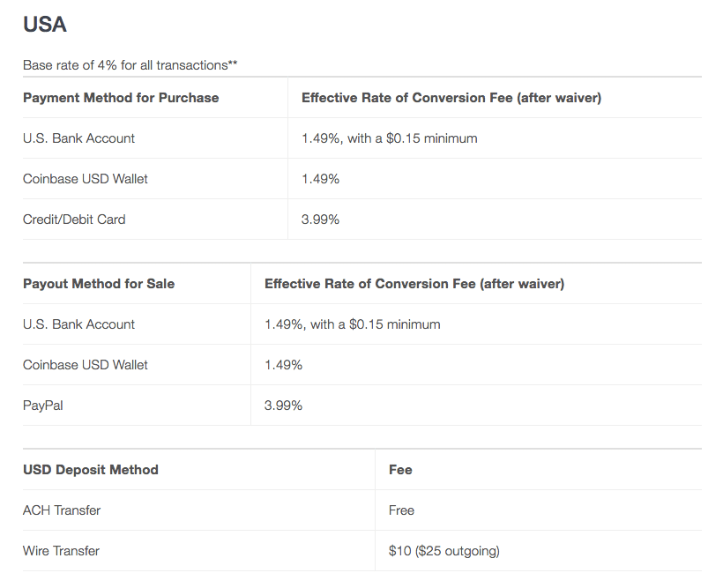Click Coinbase USD Wallet in the sale table
The image size is (723, 588).
click(x=86, y=365)
